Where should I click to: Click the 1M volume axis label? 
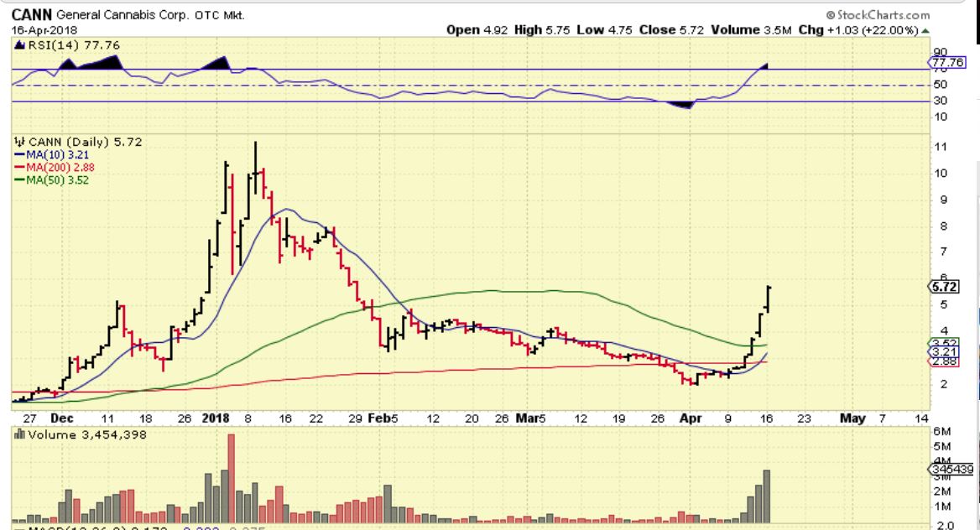coord(942,507)
